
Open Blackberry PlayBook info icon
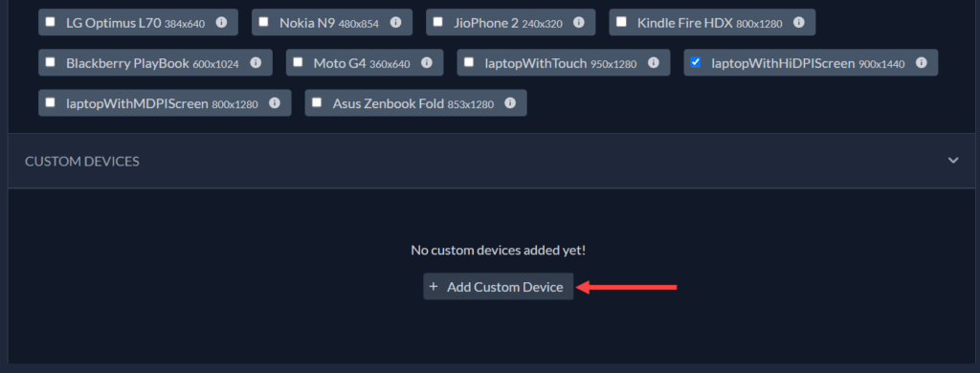pos(256,62)
